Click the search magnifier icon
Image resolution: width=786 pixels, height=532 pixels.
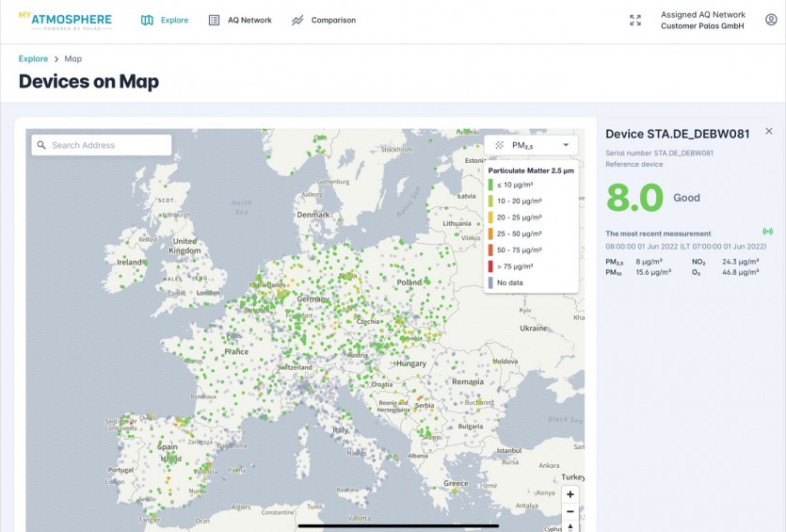click(x=41, y=145)
